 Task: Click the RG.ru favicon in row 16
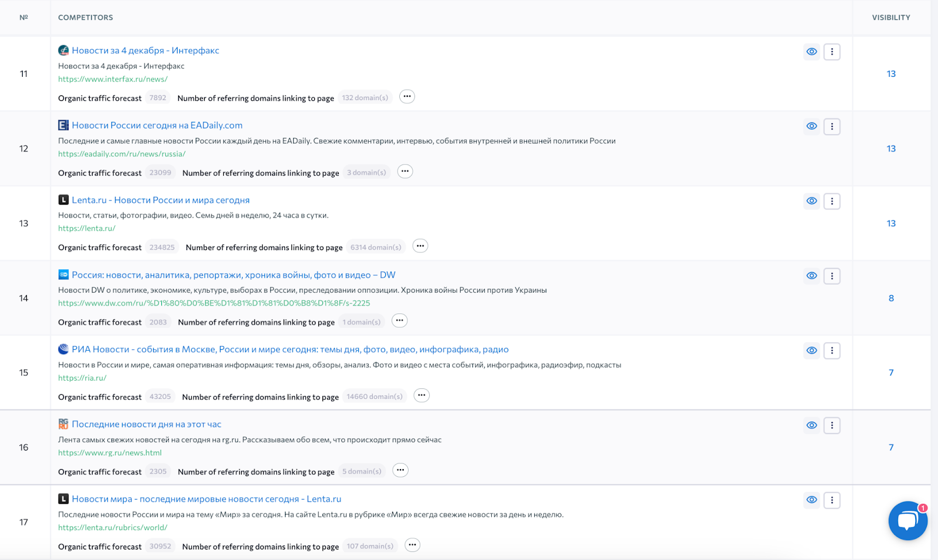point(63,424)
